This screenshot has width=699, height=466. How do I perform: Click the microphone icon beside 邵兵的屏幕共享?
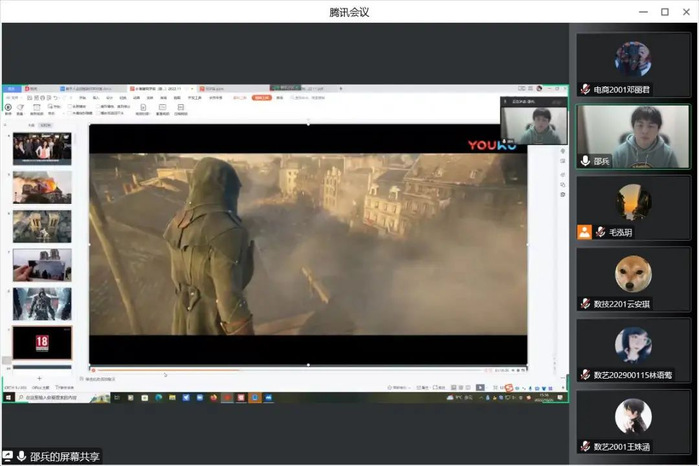click(x=21, y=456)
